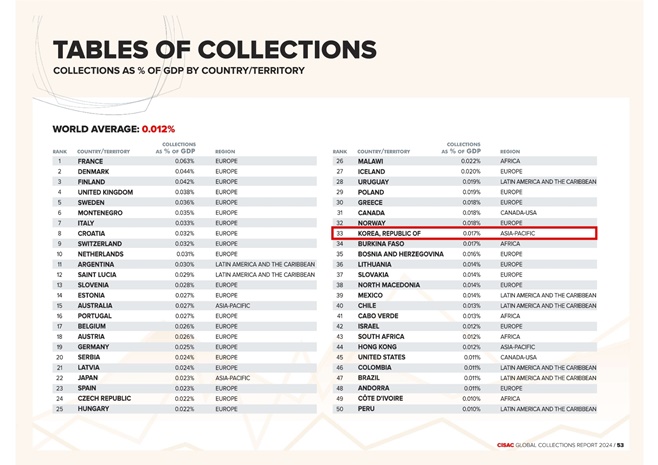Click the Hong Kong country name
658x465 pixels.
pos(377,347)
